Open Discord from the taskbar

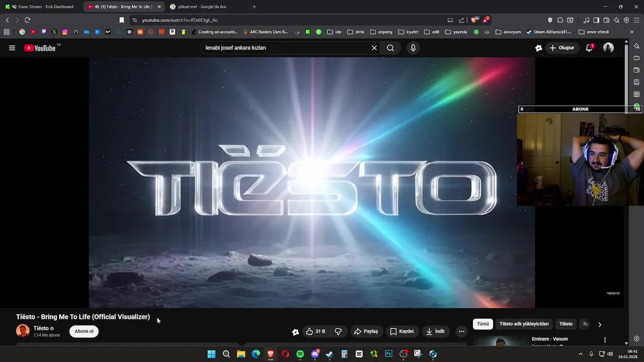(x=315, y=354)
